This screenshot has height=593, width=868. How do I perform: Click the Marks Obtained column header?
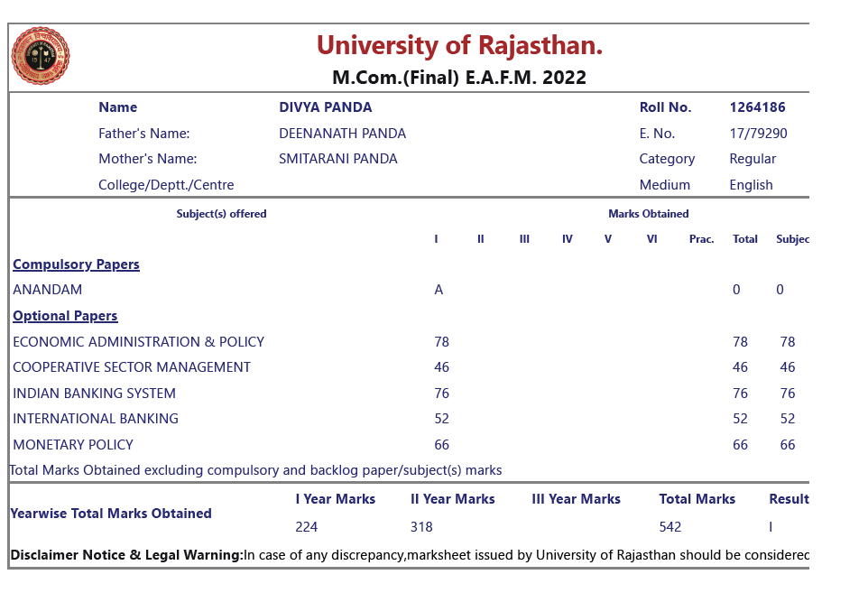pos(648,214)
